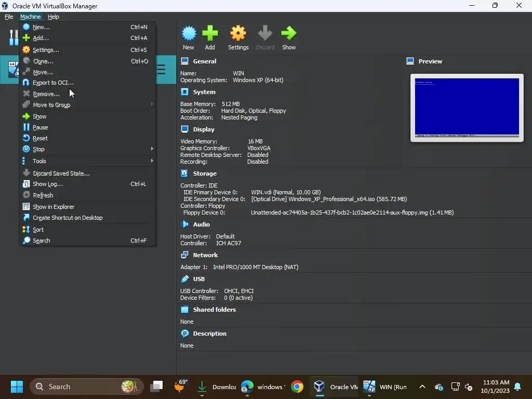Image resolution: width=532 pixels, height=399 pixels.
Task: Click the 512 MB base memory value
Action: point(231,104)
